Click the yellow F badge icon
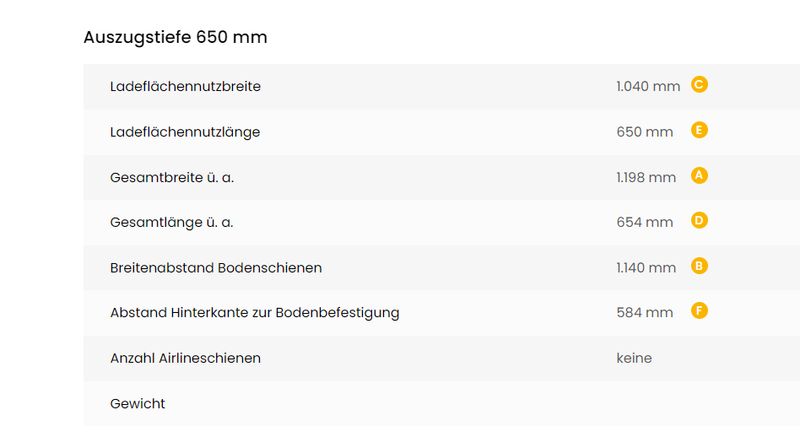 (x=699, y=311)
